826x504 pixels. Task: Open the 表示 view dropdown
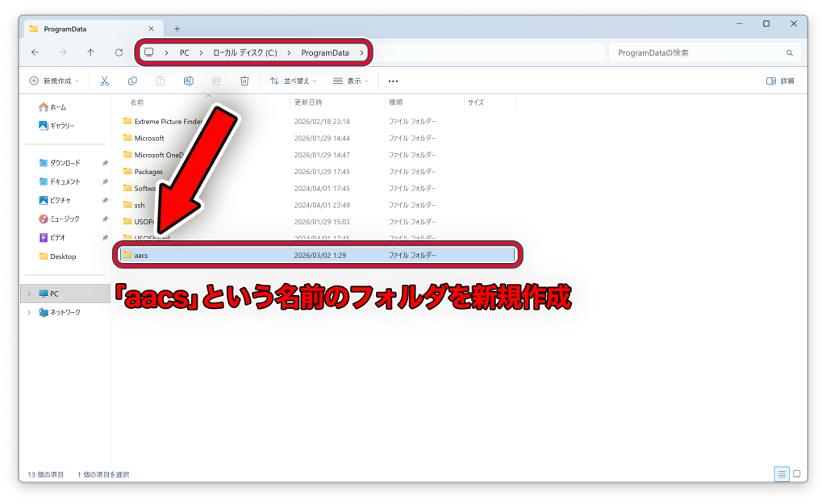351,81
